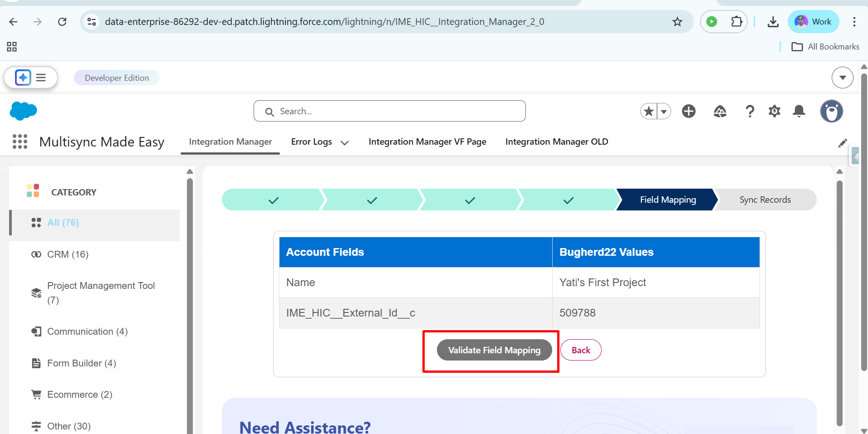868x434 pixels.
Task: Open the apps grid in bookmarks bar
Action: point(12,47)
